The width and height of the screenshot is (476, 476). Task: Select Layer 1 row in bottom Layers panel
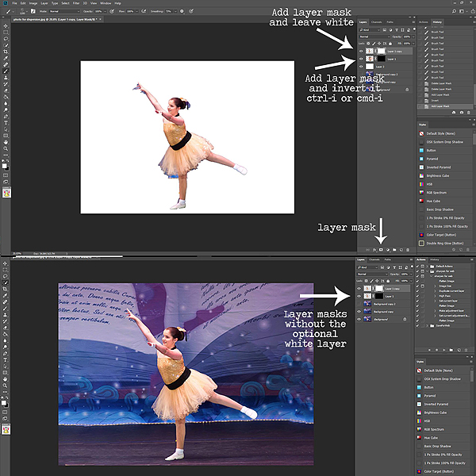384,296
